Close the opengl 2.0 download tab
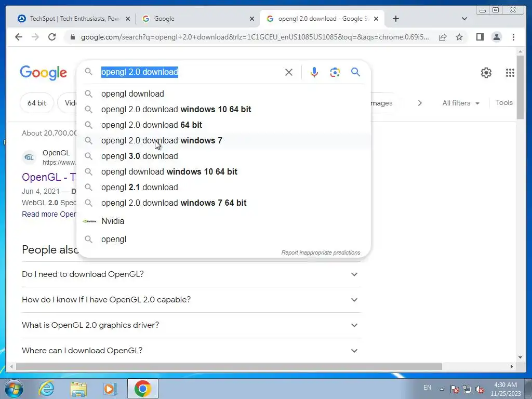The height and width of the screenshot is (399, 532). pyautogui.click(x=376, y=19)
